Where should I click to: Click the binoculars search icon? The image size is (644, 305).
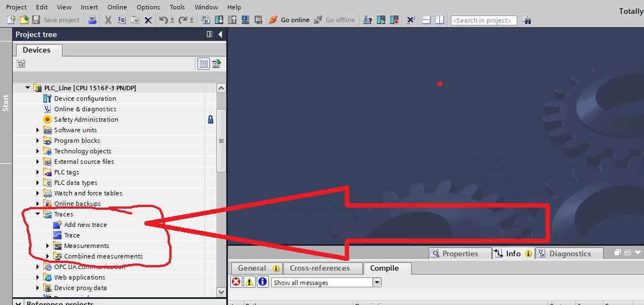(527, 20)
